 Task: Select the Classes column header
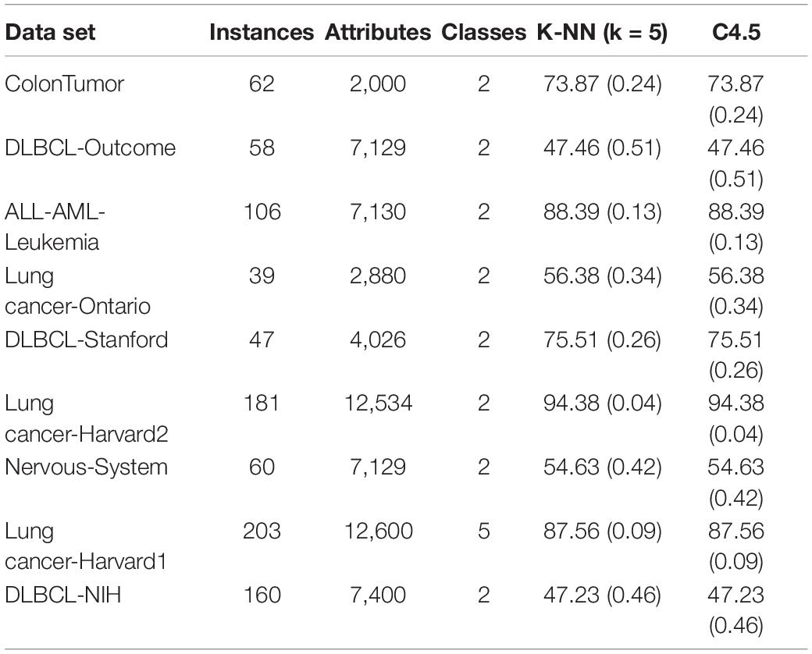coord(483,32)
